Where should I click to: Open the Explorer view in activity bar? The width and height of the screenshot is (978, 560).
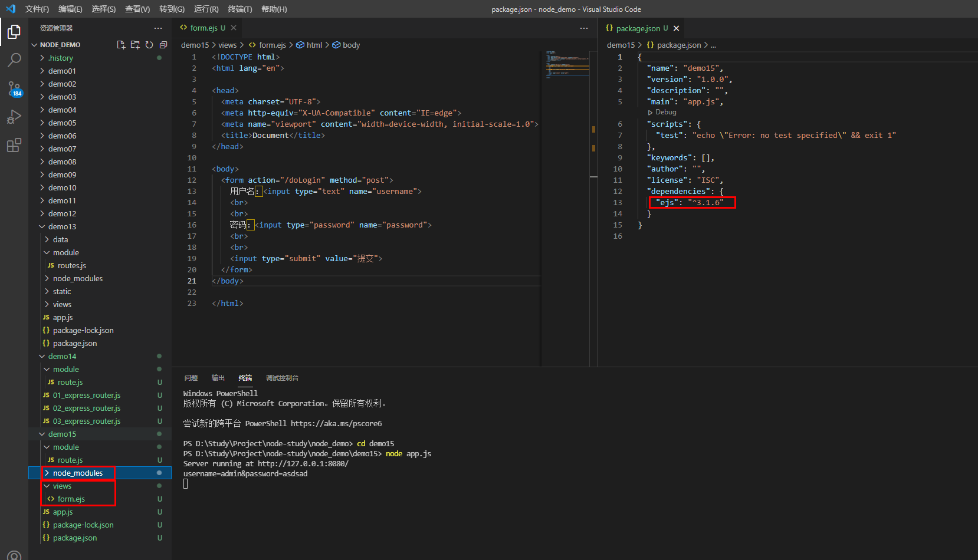(x=14, y=31)
